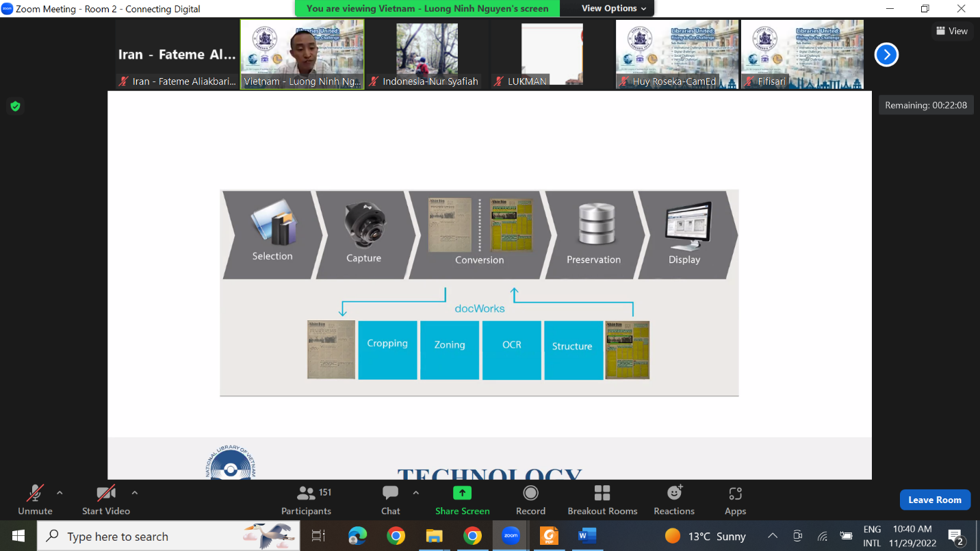Open the Chat panel
This screenshot has width=980, height=551.
point(390,500)
